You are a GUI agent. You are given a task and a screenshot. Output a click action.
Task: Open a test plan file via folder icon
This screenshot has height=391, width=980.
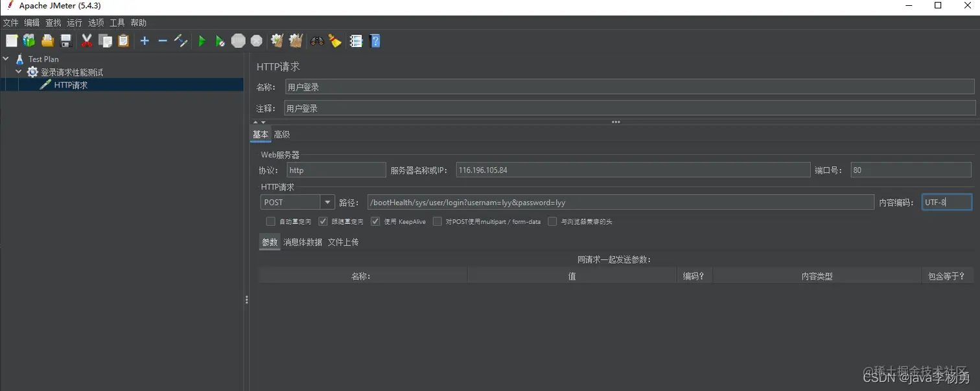click(x=47, y=41)
